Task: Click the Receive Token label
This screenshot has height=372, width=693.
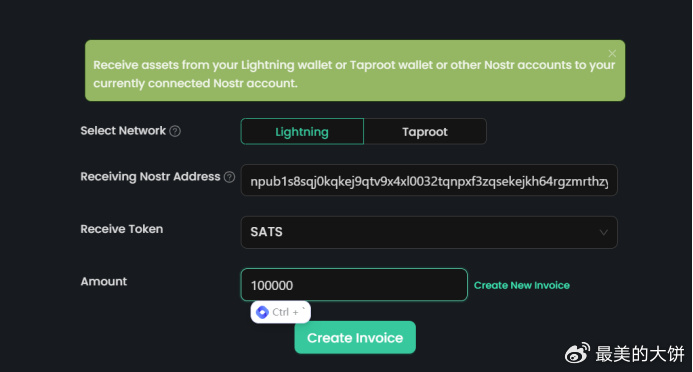Action: (122, 229)
